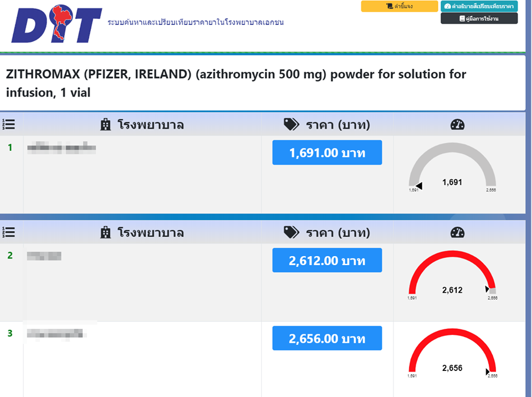Click the ZITHROMAX drug title heading
Viewport: 532px width, 397px height.
point(236,83)
